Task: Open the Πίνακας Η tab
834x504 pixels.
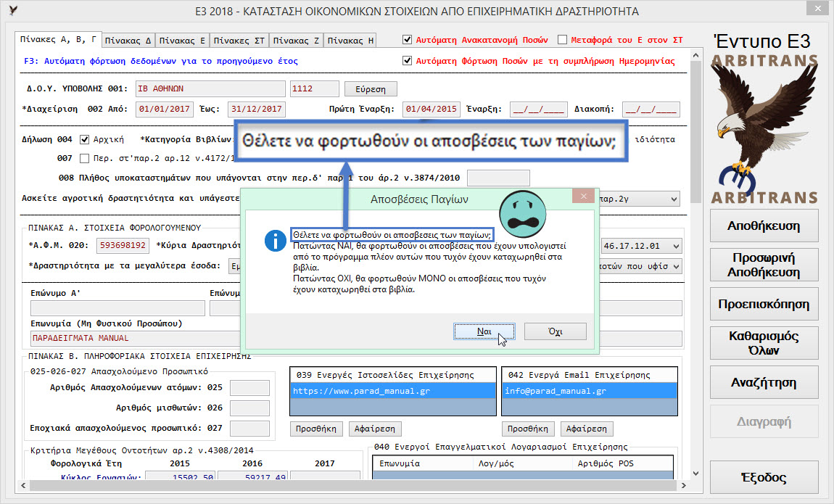Action: click(x=350, y=41)
